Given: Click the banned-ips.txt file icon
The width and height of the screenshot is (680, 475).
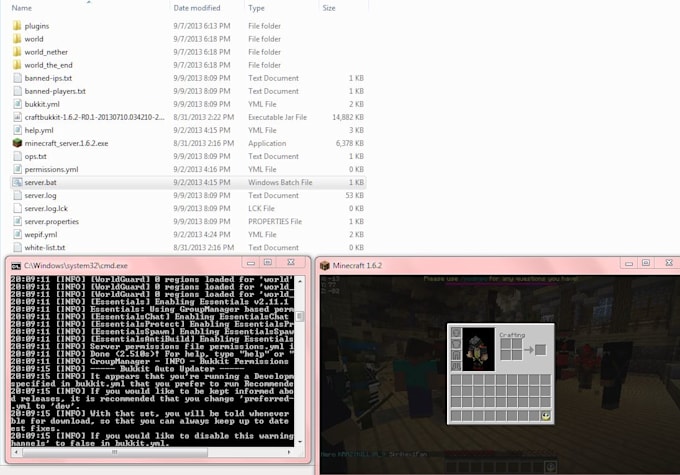Looking at the screenshot, I should click(17, 78).
